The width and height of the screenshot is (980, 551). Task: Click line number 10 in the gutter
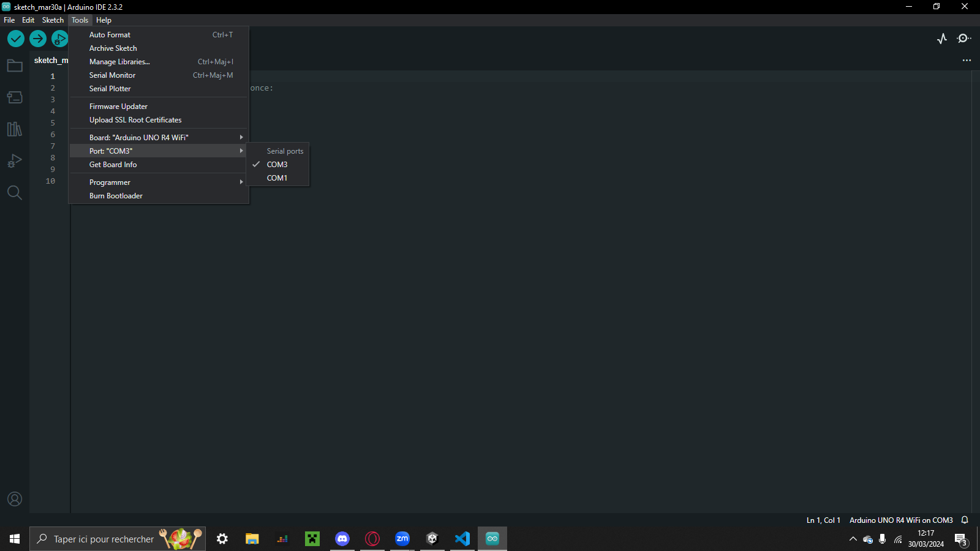pos(50,181)
